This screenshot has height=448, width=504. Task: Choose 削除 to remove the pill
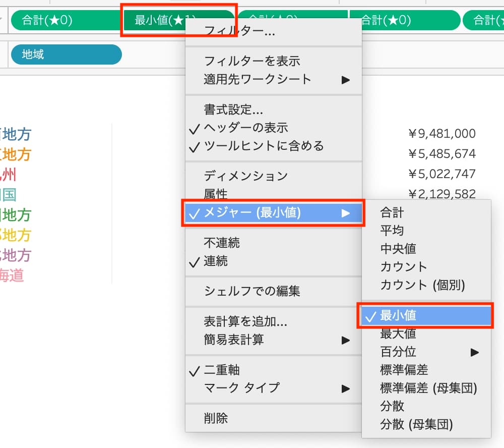click(216, 418)
